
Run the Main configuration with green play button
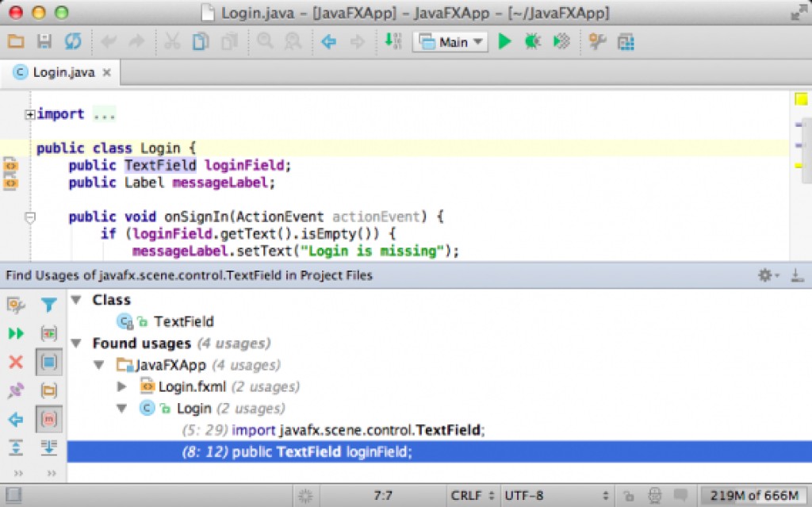click(x=504, y=42)
